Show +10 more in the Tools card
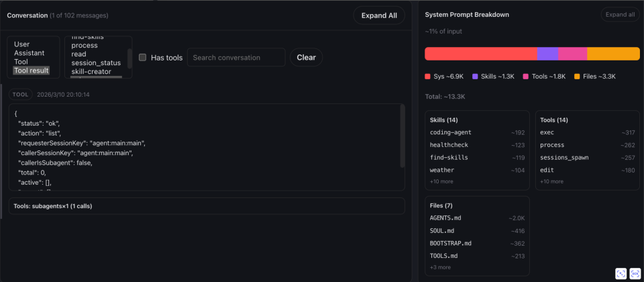Screen dimensions: 644x282 [x=551, y=181]
